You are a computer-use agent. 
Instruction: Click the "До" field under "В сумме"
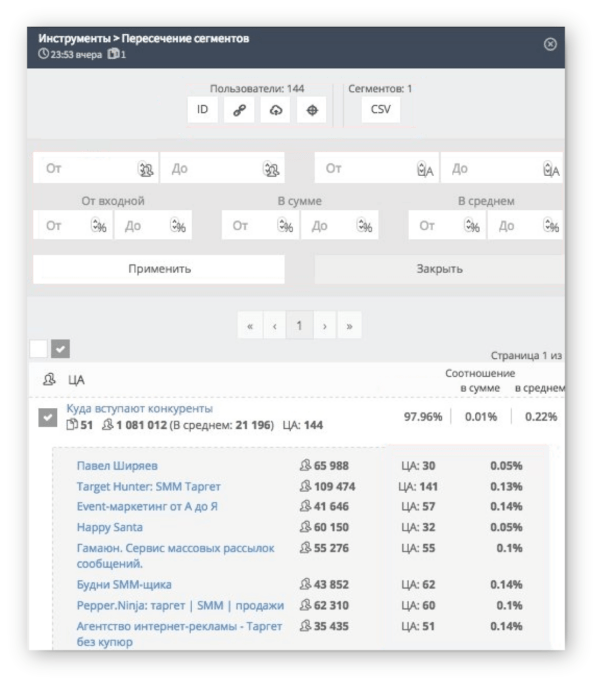pyautogui.click(x=340, y=225)
